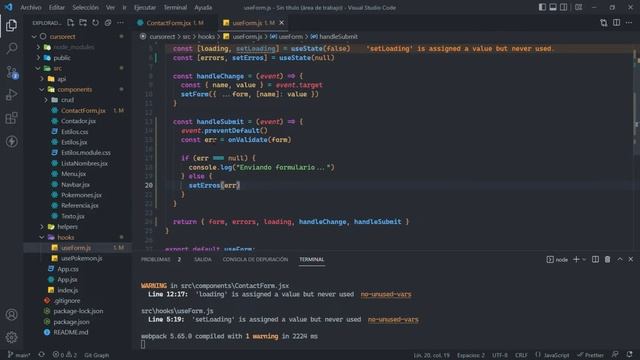Split the editor to the right
This screenshot has width=640, height=360.
[x=616, y=23]
